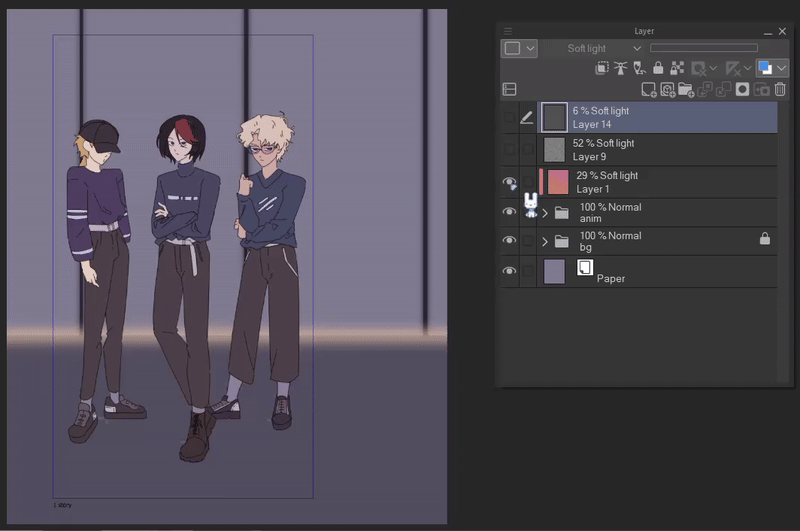
Task: Create a New Layer Folder
Action: (686, 90)
